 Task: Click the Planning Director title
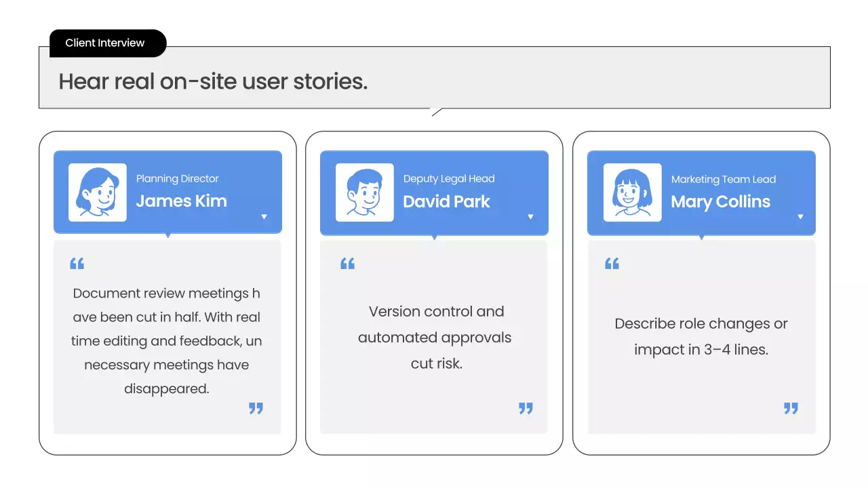click(177, 179)
